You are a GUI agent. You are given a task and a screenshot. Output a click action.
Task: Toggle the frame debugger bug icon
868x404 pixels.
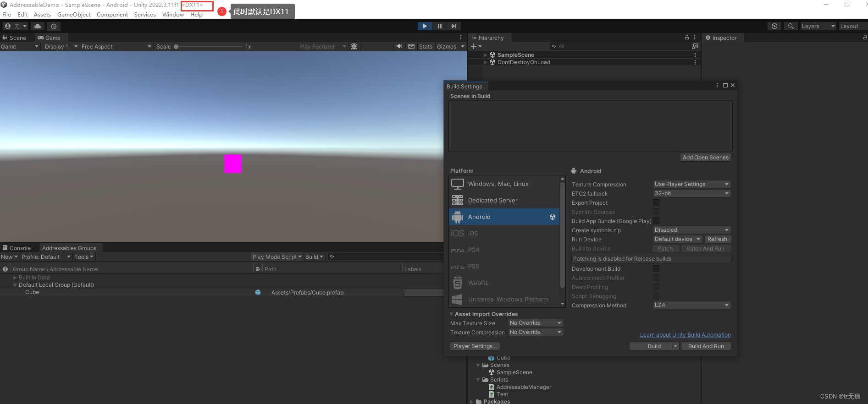[x=354, y=46]
